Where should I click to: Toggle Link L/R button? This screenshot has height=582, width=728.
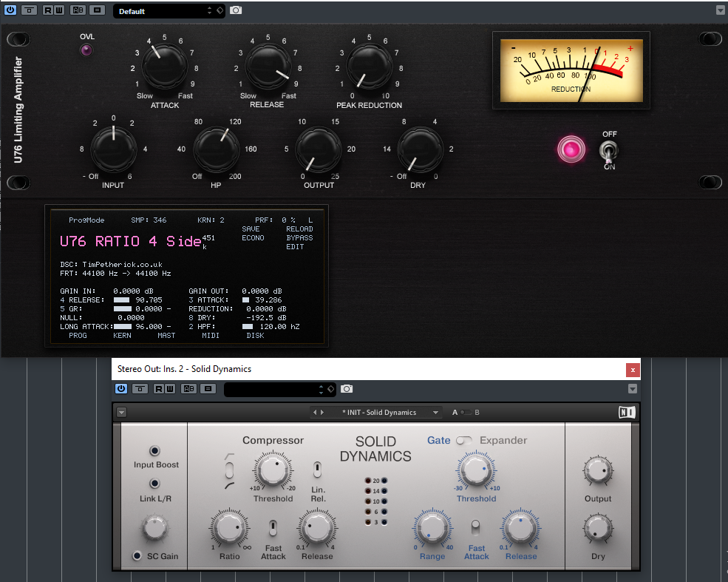click(x=154, y=484)
